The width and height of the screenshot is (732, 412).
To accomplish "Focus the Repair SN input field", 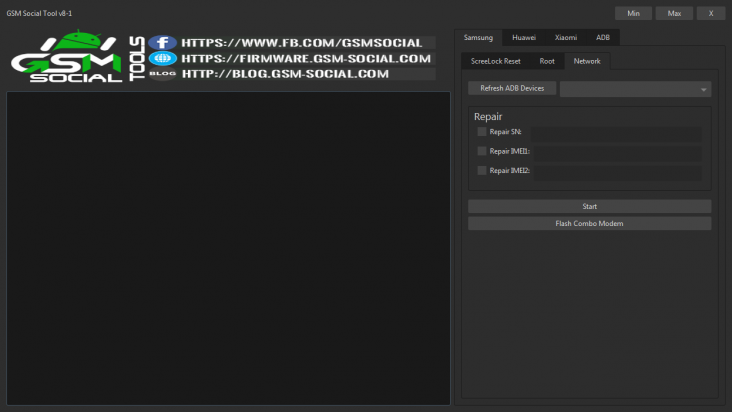I will point(616,133).
